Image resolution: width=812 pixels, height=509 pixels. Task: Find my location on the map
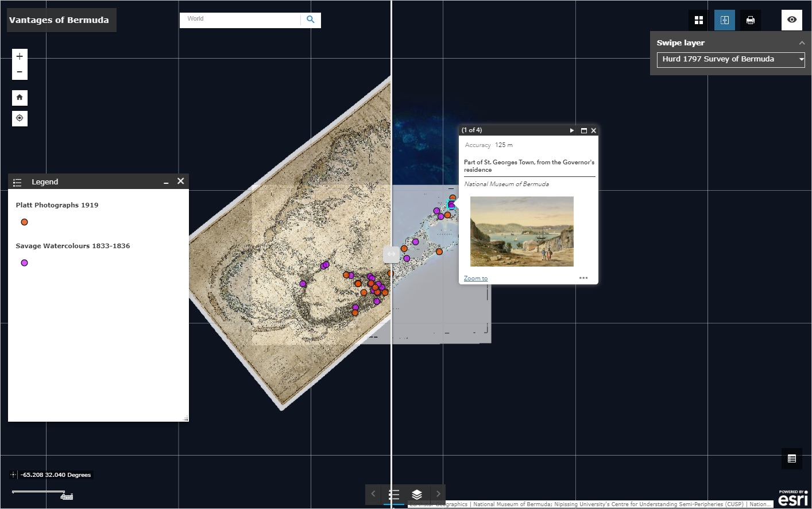coord(20,118)
